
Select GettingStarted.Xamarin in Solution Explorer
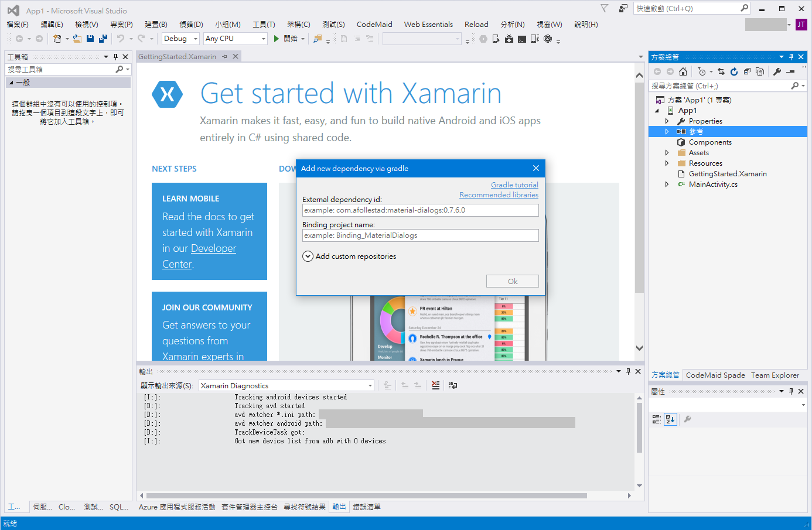coord(728,174)
